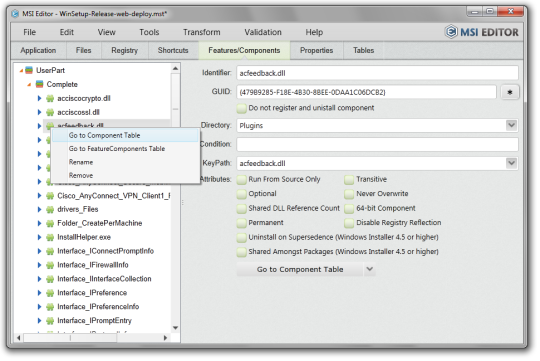Expand the drivers_Files node

pyautogui.click(x=39, y=209)
